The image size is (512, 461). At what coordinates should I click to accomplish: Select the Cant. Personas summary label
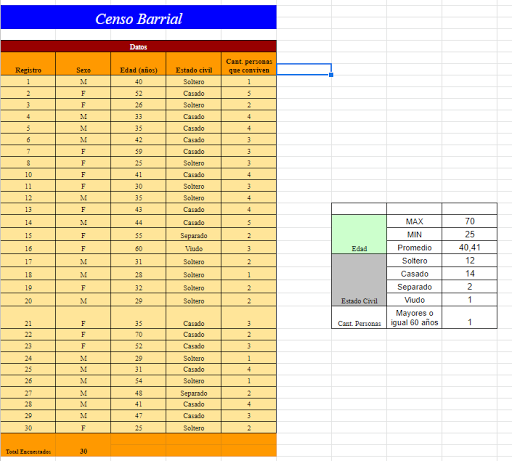coord(359,317)
